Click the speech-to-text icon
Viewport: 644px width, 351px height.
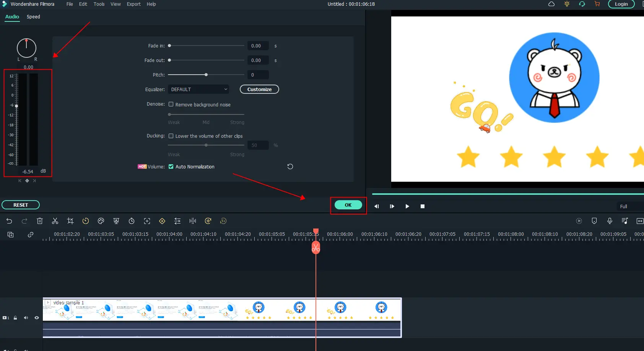point(223,221)
